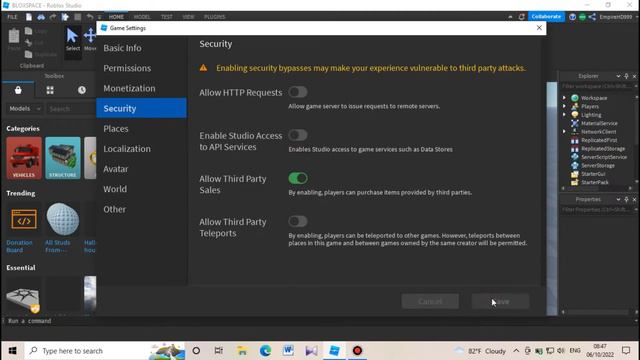Image resolution: width=640 pixels, height=360 pixels.
Task: Open World settings tab
Action: point(141,189)
